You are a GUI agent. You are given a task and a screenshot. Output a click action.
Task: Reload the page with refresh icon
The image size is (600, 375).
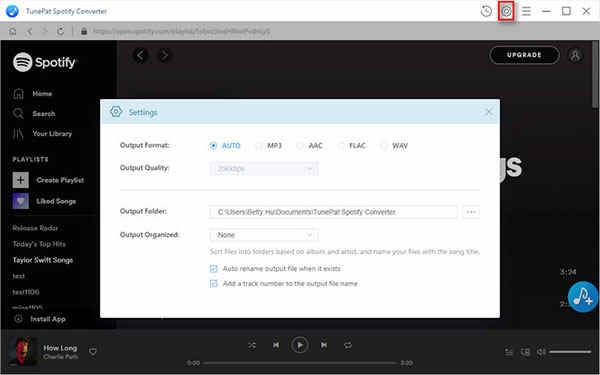[x=60, y=31]
